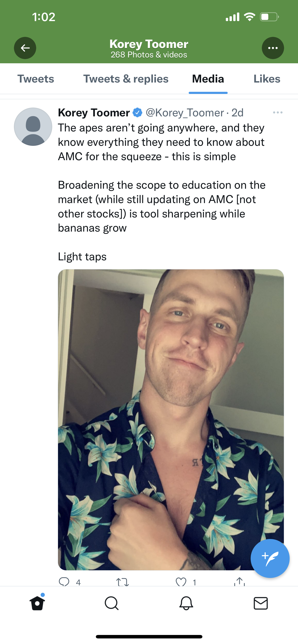
Task: Like the tweet with the heart icon
Action: [181, 582]
